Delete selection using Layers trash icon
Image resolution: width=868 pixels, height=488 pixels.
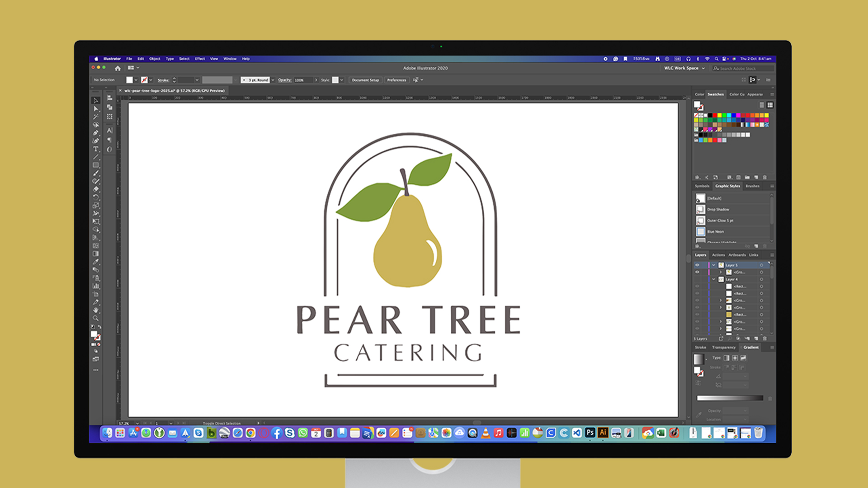pos(765,338)
